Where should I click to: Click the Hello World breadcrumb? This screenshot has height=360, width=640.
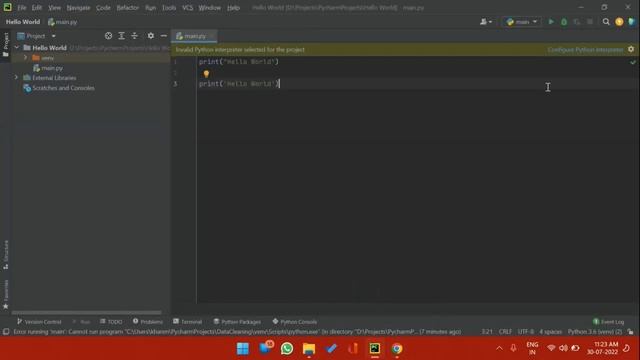click(23, 22)
